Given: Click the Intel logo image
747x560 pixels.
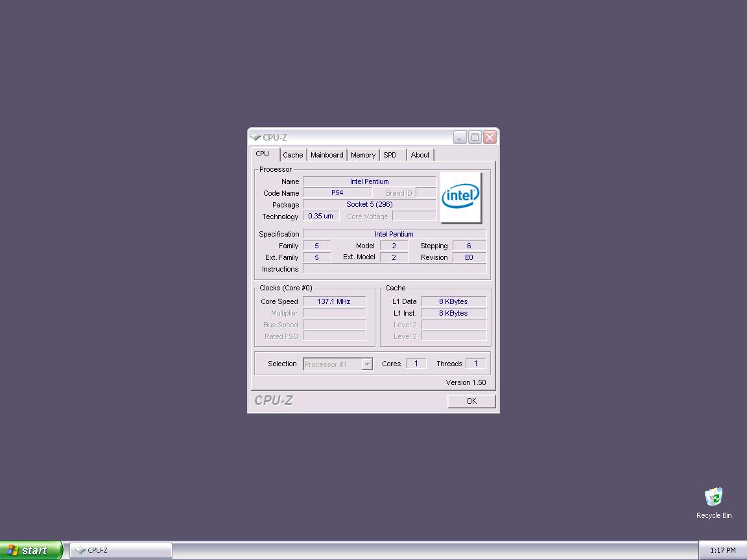Looking at the screenshot, I should [x=460, y=197].
